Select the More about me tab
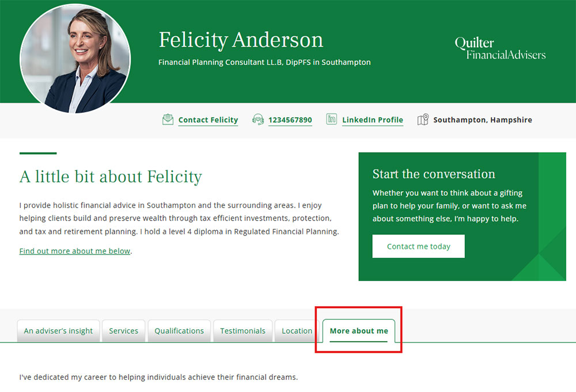Viewport: 576px width, 392px height. [x=358, y=331]
